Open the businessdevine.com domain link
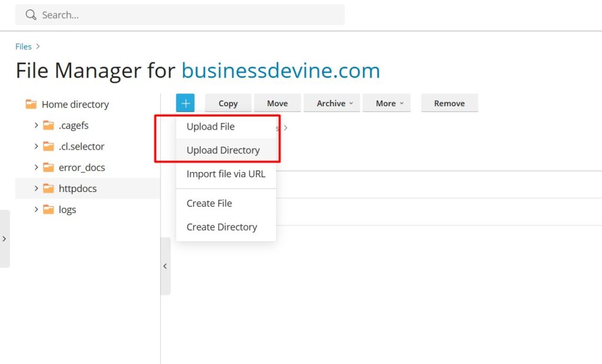The height and width of the screenshot is (364, 602). [280, 70]
